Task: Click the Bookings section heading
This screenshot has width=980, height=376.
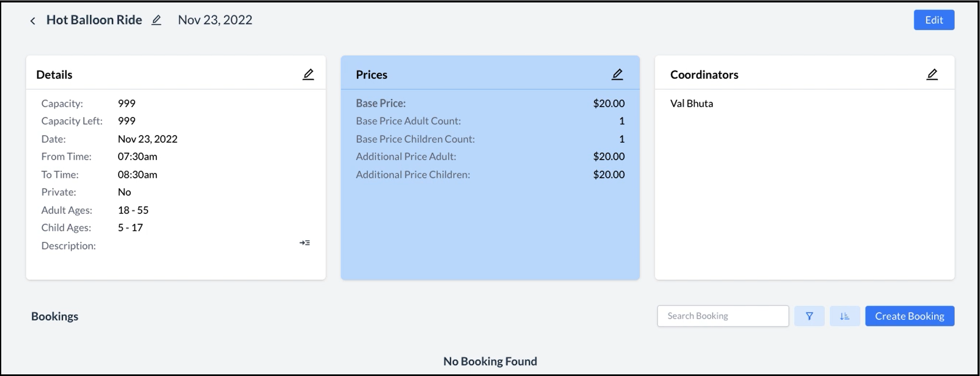Action: click(x=55, y=316)
